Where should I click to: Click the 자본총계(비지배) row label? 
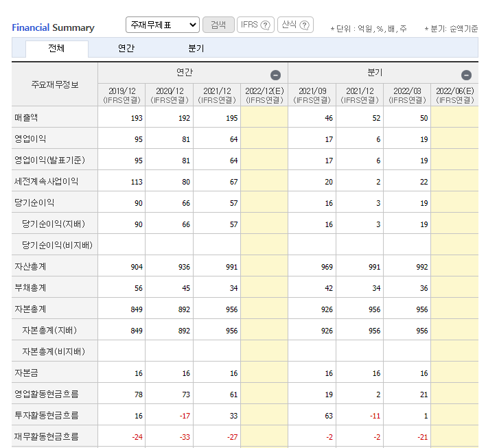pyautogui.click(x=54, y=352)
